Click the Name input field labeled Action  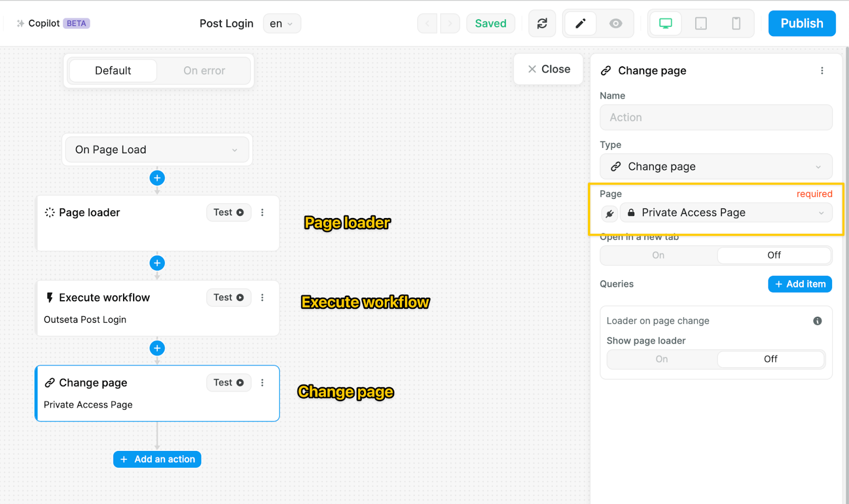tap(715, 117)
